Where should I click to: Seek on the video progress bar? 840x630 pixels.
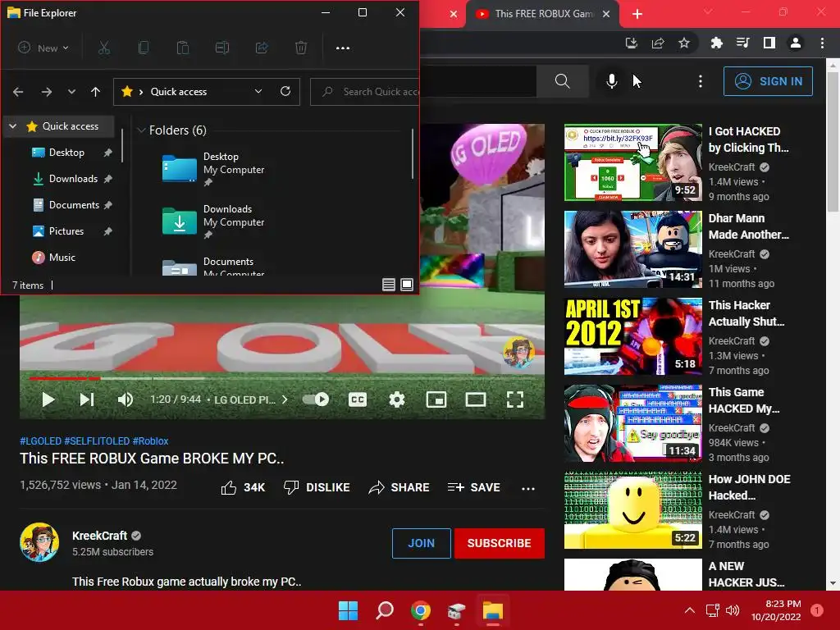tap(282, 378)
